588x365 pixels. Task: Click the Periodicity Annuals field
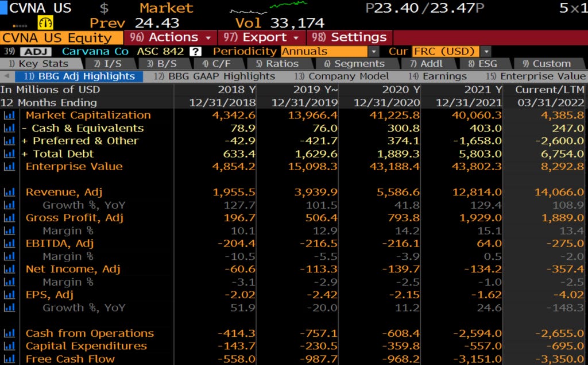pos(324,52)
